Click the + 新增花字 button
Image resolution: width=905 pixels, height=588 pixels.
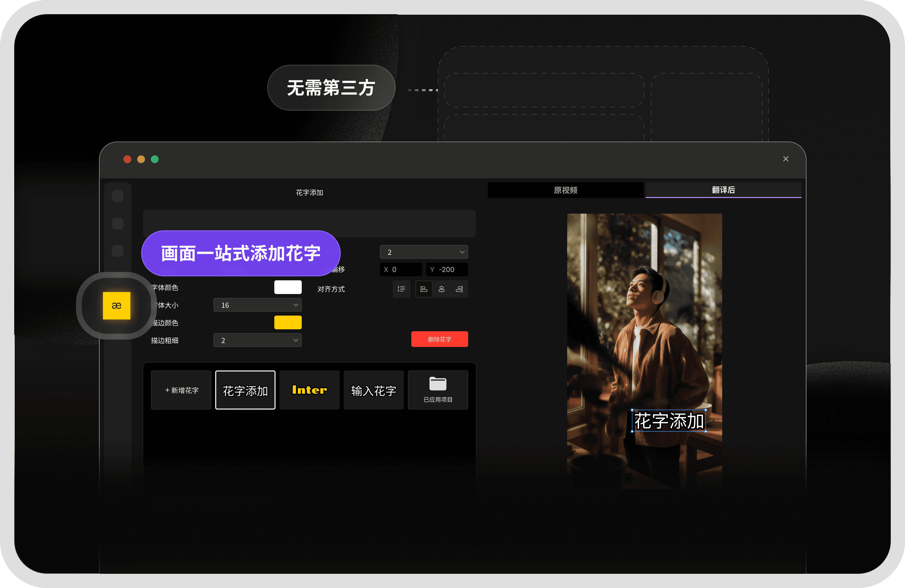tap(181, 390)
